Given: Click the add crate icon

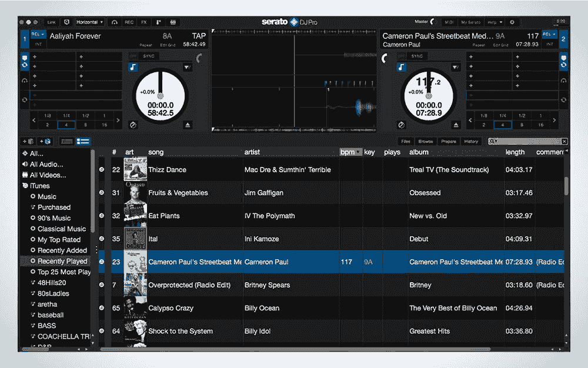Looking at the screenshot, I should [28, 141].
